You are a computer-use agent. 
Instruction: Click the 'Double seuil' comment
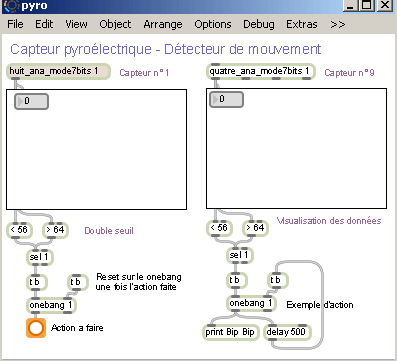click(x=109, y=231)
